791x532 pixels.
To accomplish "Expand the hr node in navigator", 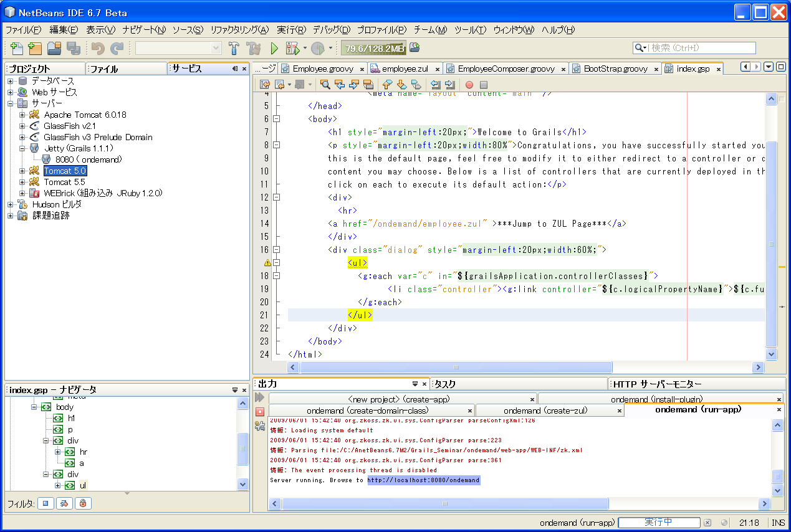I will (x=58, y=452).
